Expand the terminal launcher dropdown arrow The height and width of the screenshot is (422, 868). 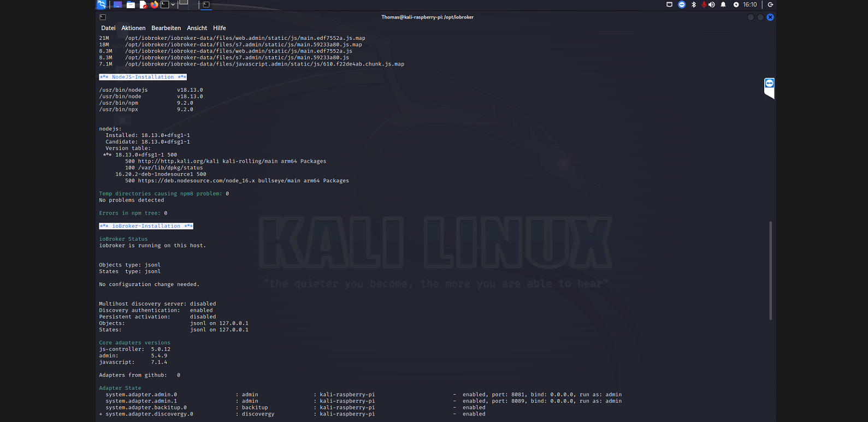[173, 4]
